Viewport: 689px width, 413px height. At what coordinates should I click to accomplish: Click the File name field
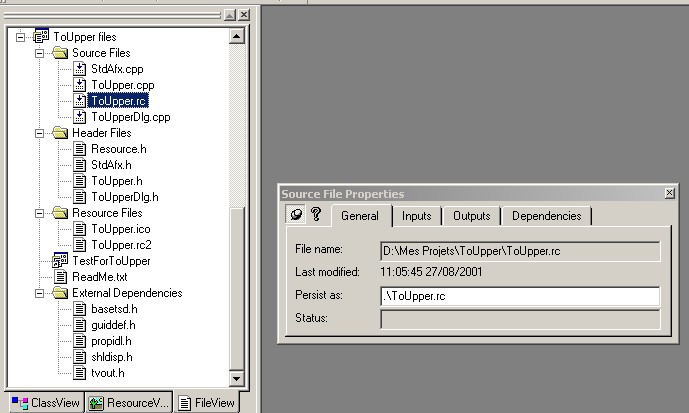tap(520, 251)
